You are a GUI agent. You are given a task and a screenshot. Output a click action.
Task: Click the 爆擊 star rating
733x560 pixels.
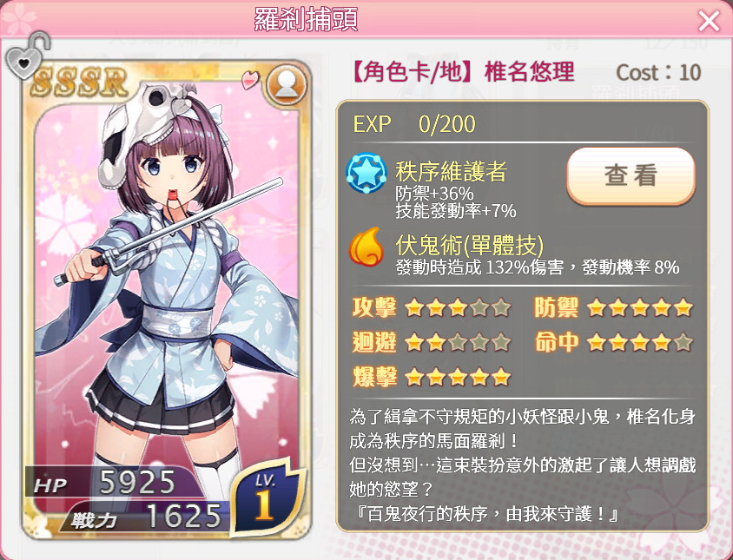457,377
